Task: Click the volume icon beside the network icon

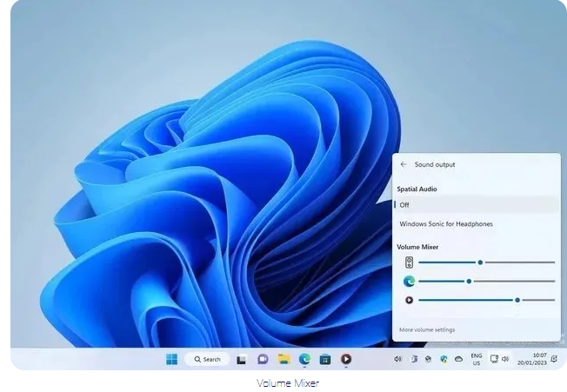Action: (505, 359)
